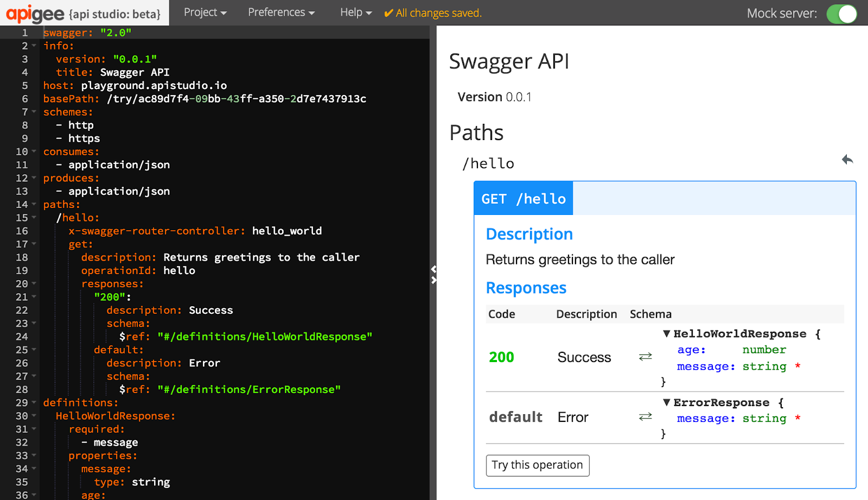Fold the definitions block at line 29
This screenshot has height=500, width=868.
point(34,402)
